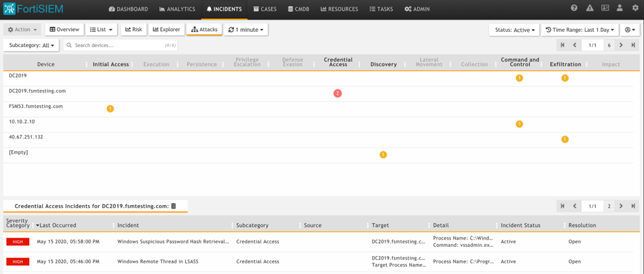Go to previous page in devices pager

(x=575, y=45)
